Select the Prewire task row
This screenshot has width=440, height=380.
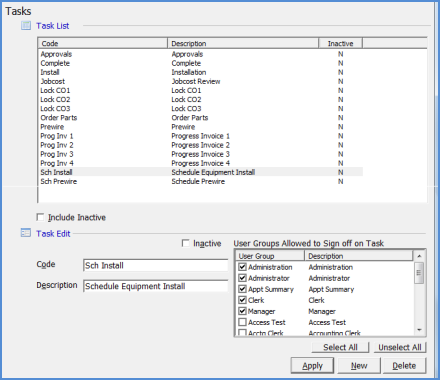click(201, 127)
